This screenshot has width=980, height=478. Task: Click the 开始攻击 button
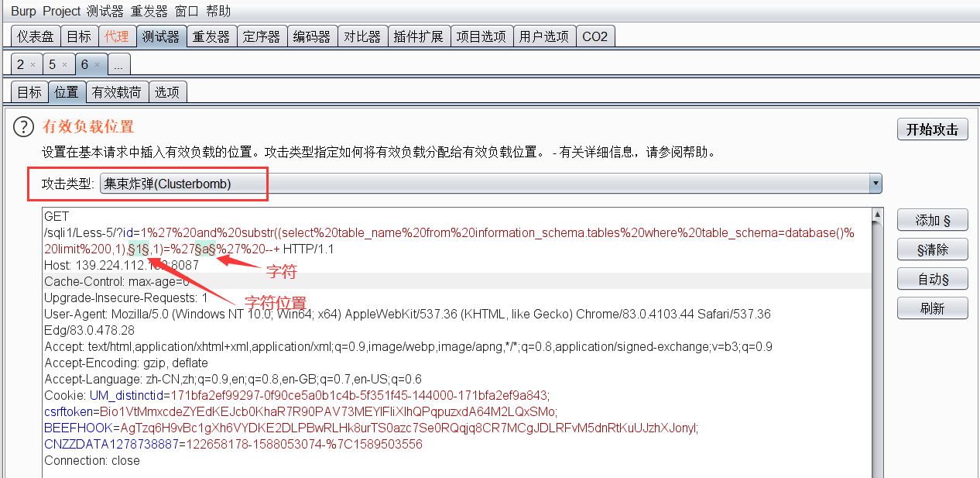pyautogui.click(x=933, y=129)
